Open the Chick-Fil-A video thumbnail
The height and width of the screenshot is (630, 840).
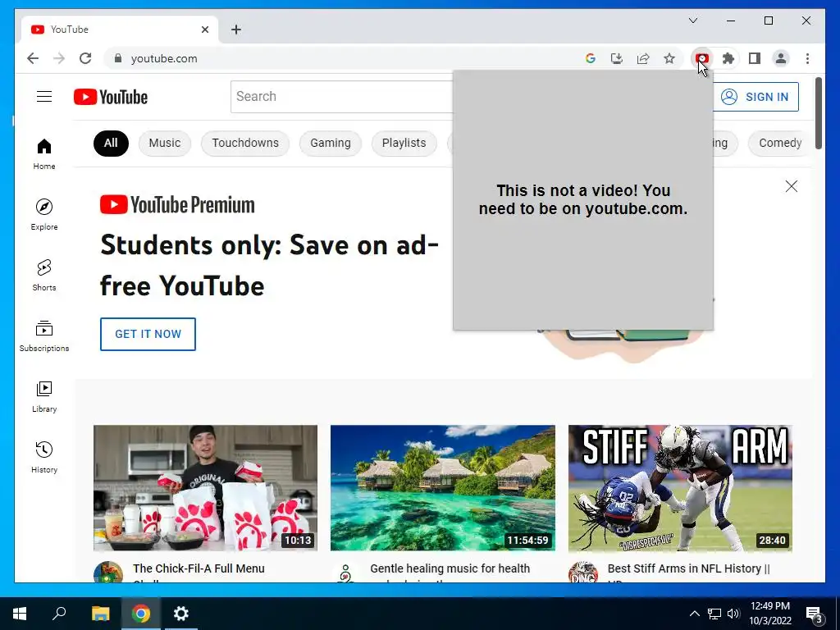click(205, 488)
